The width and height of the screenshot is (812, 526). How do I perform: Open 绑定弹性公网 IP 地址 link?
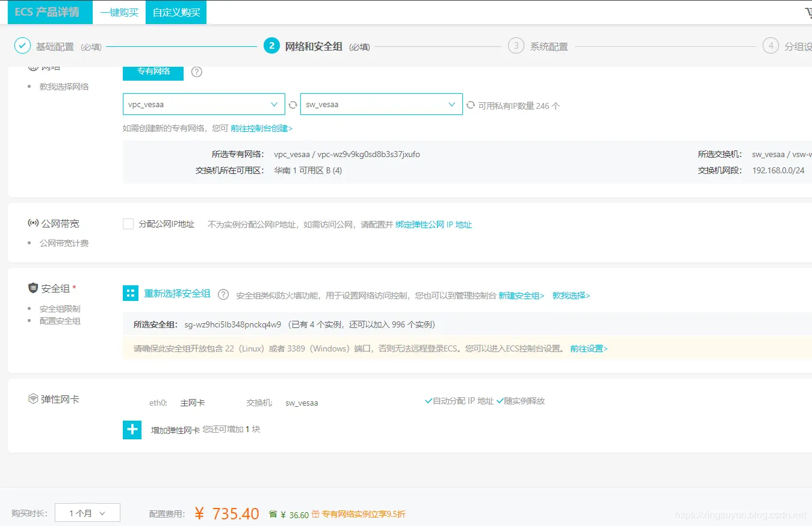433,224
